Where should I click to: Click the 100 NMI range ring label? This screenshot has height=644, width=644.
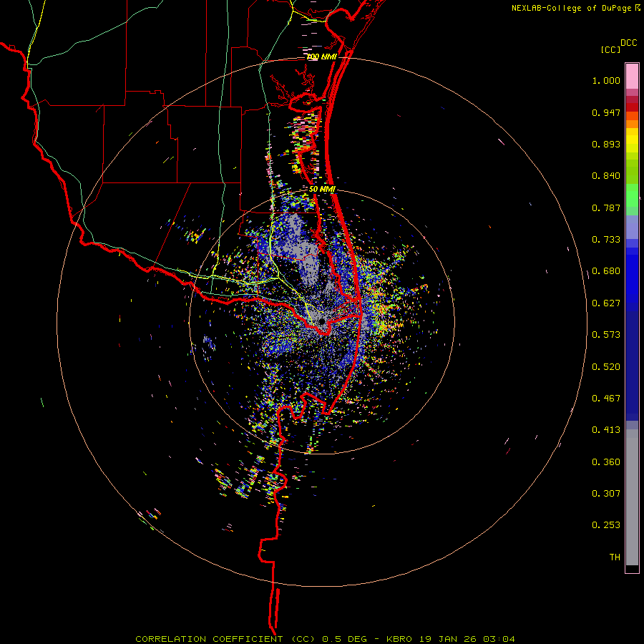tap(321, 57)
